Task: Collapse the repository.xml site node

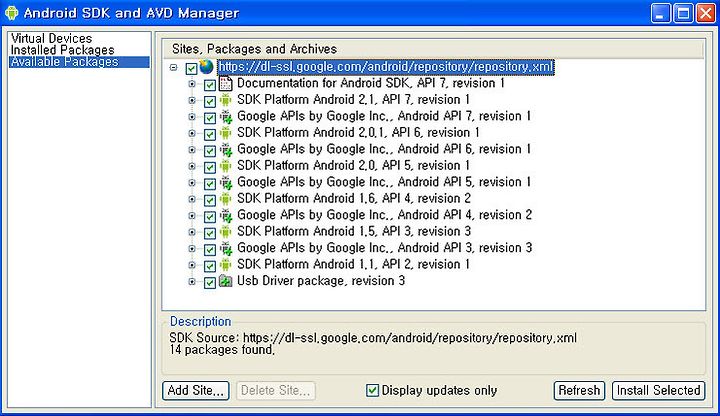Action: coord(173,67)
